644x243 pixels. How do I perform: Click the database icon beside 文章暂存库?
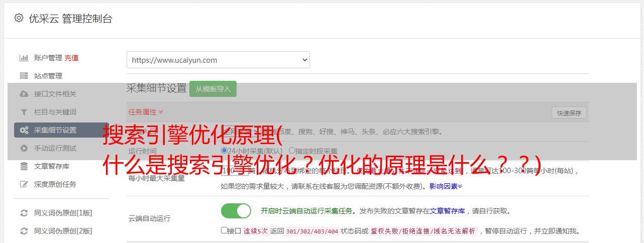(24, 166)
